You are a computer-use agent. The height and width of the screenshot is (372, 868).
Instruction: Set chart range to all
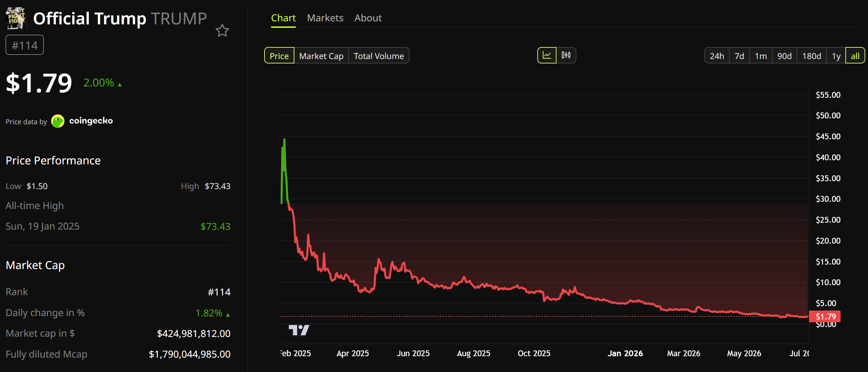[x=855, y=56]
